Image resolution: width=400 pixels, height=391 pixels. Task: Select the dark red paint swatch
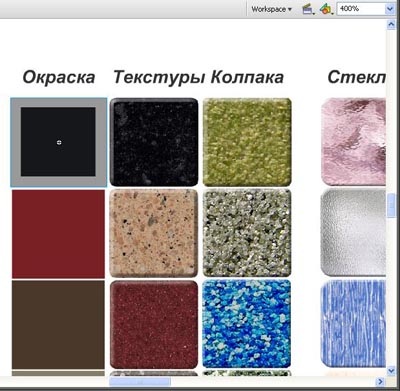[x=58, y=234]
